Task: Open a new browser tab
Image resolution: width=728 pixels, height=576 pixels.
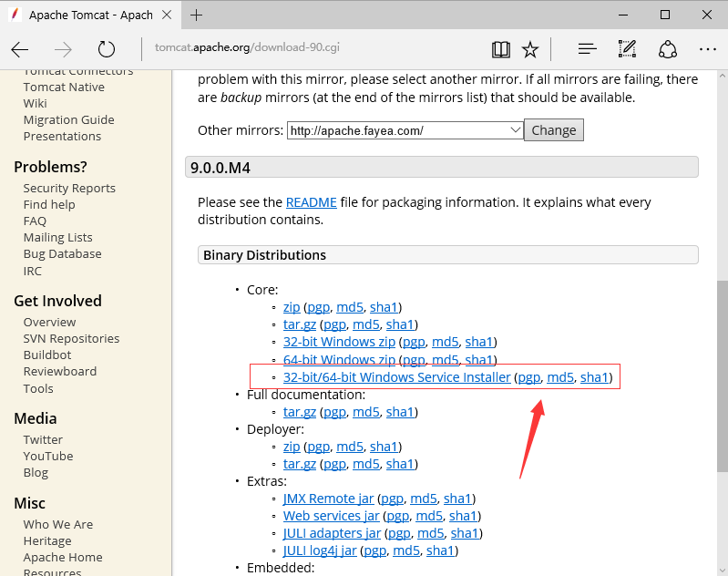Action: 197,15
